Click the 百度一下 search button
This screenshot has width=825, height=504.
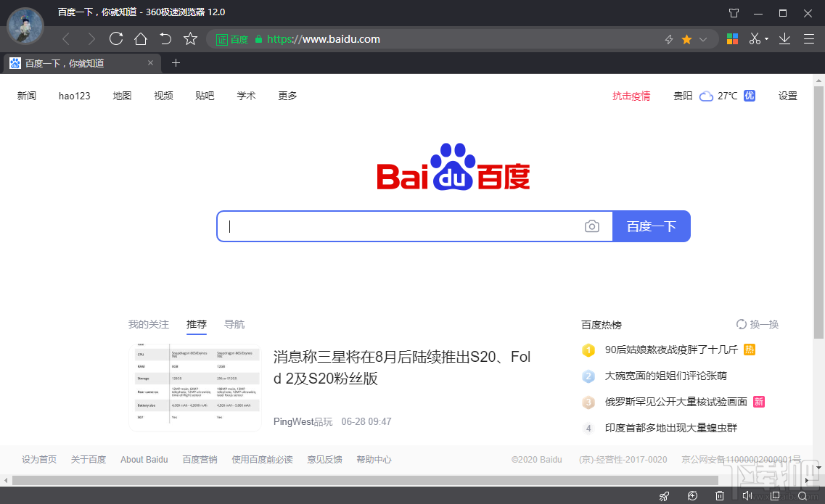[x=651, y=226]
